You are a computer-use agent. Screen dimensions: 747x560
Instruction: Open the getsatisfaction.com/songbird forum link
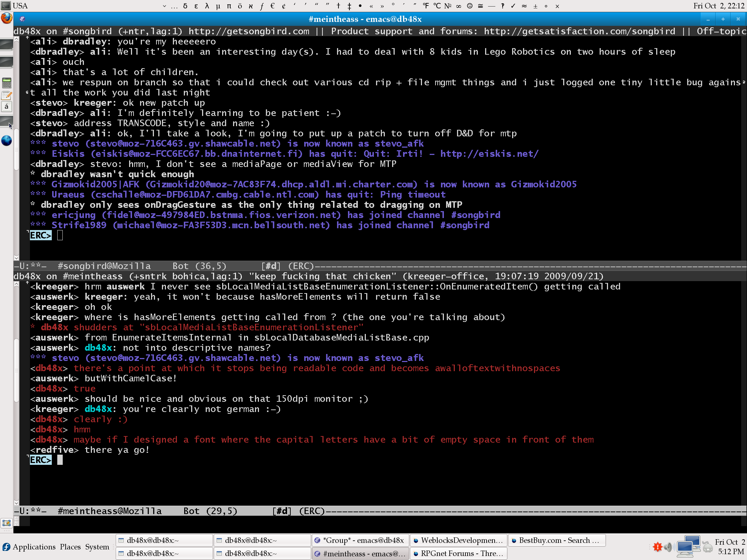click(580, 31)
